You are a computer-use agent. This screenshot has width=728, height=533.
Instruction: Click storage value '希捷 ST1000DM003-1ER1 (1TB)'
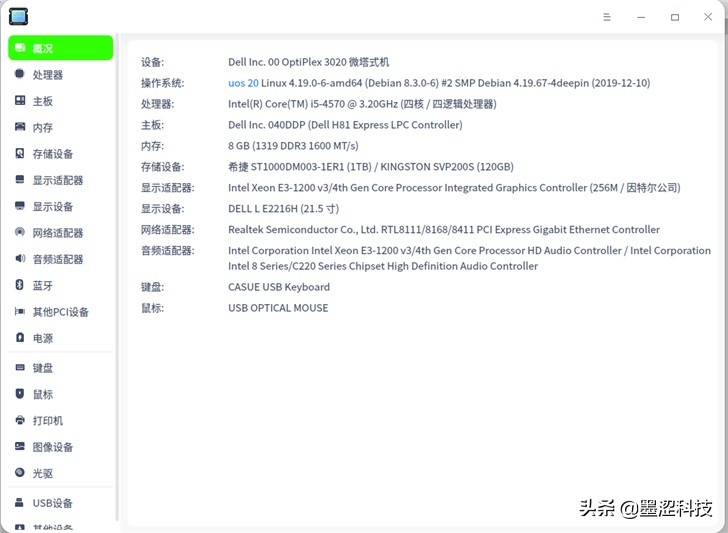point(300,167)
